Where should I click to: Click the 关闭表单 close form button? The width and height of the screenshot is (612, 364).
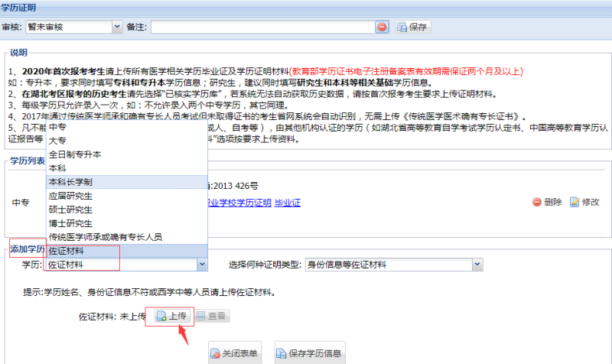pos(235,354)
